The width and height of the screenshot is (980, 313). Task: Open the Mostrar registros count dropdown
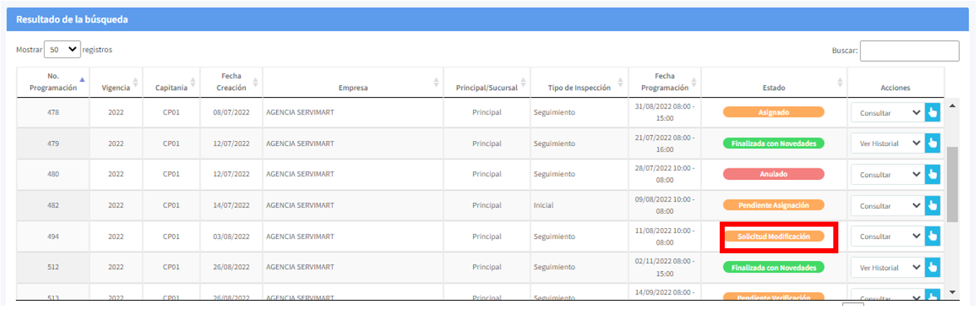coord(63,50)
